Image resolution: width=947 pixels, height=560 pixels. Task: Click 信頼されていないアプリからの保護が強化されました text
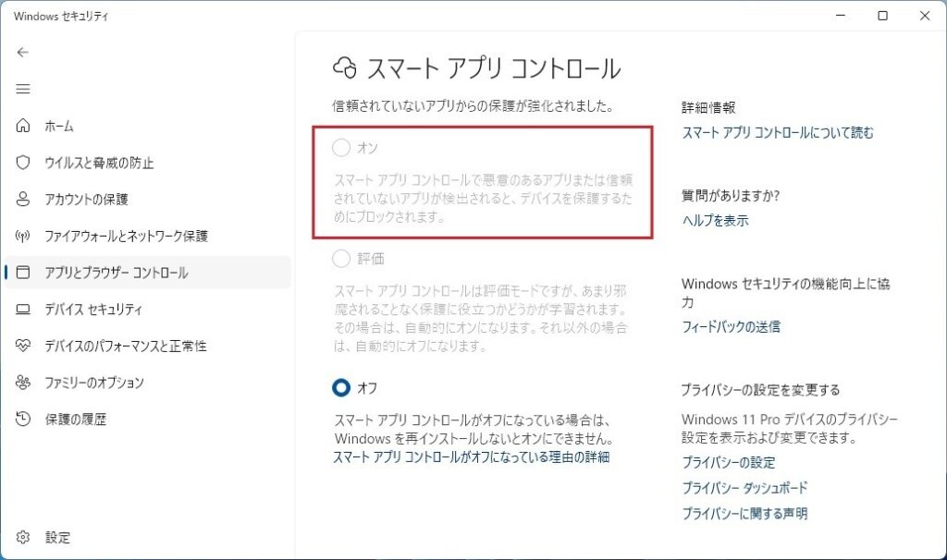473,106
